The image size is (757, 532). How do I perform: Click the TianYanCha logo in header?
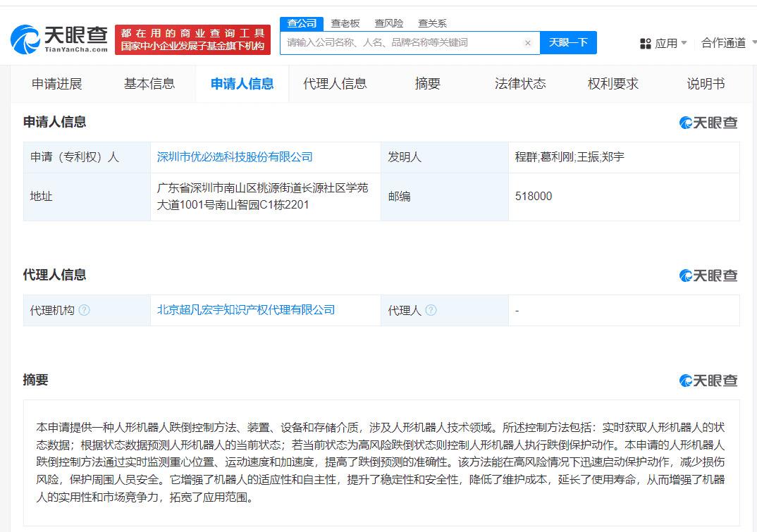pyautogui.click(x=59, y=39)
